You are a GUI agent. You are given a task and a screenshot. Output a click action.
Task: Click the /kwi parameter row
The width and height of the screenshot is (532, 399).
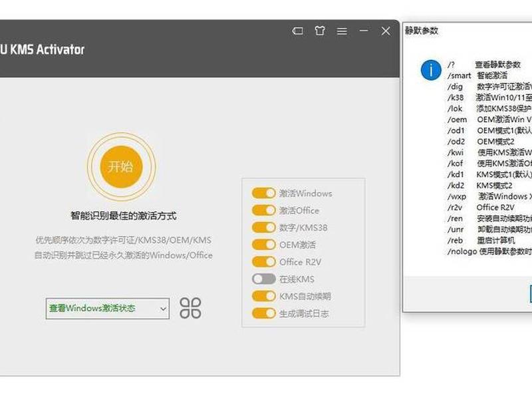(489, 152)
